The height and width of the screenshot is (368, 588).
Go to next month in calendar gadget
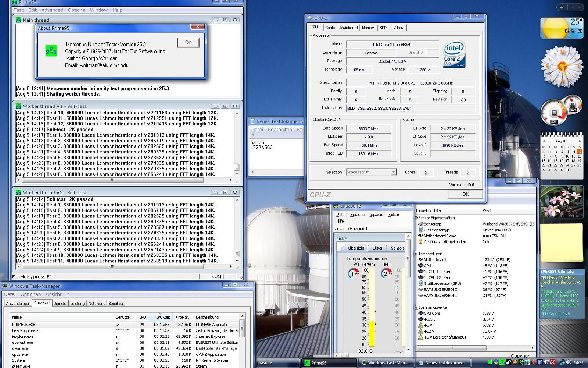click(x=580, y=141)
